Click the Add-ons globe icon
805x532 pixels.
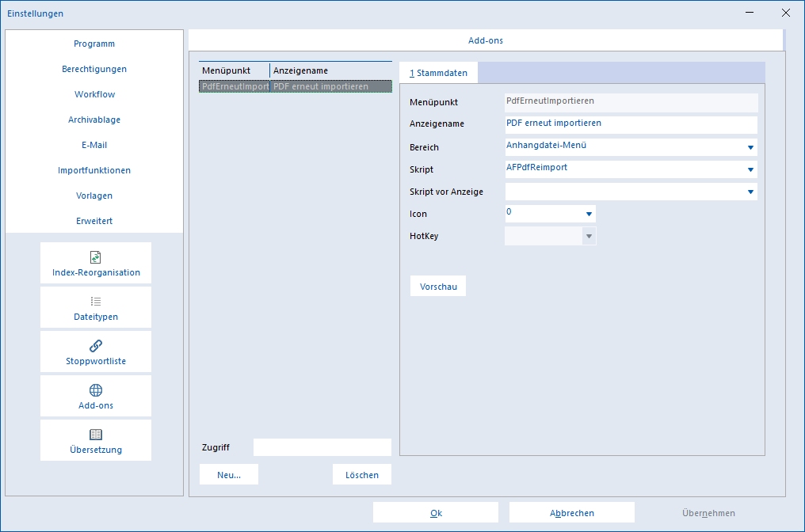click(96, 389)
